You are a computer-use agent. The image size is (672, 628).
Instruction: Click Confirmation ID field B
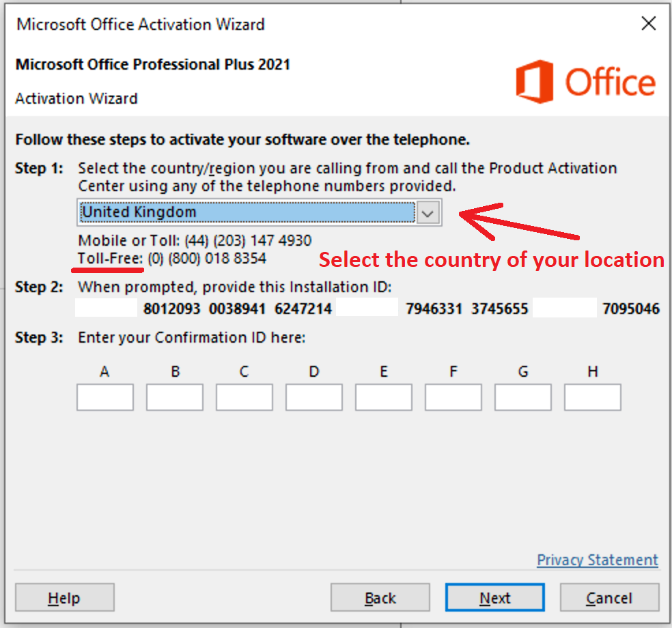[175, 397]
